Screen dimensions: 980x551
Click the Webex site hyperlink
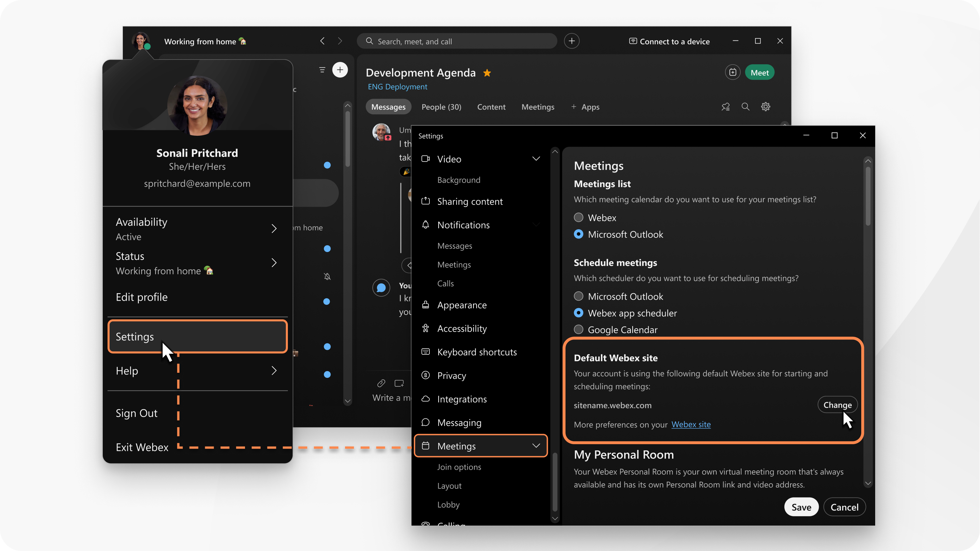coord(690,424)
